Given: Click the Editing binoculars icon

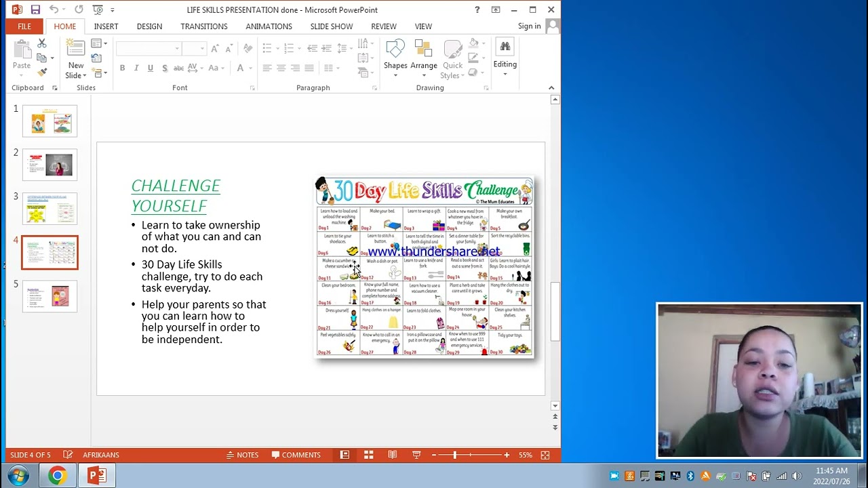Looking at the screenshot, I should pos(505,47).
